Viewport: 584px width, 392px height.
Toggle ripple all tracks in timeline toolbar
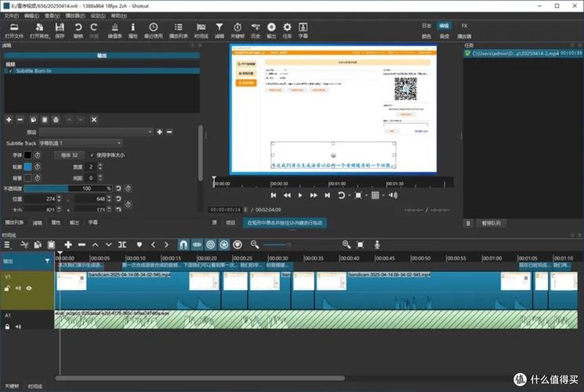[x=224, y=245]
